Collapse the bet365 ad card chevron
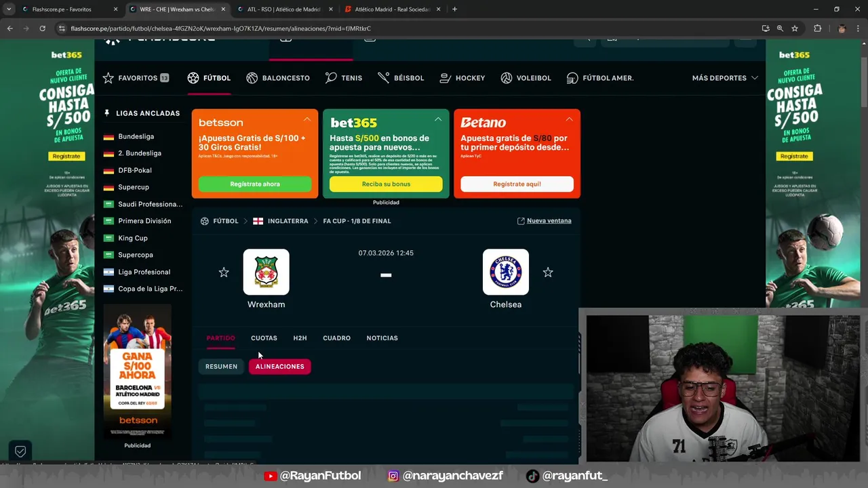Screen dimensions: 868x488 (x=438, y=119)
